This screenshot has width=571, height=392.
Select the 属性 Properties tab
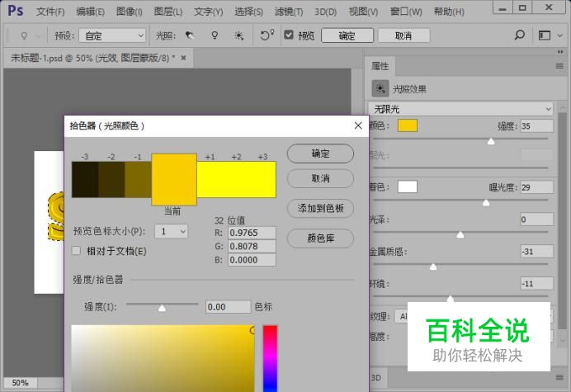click(x=380, y=66)
